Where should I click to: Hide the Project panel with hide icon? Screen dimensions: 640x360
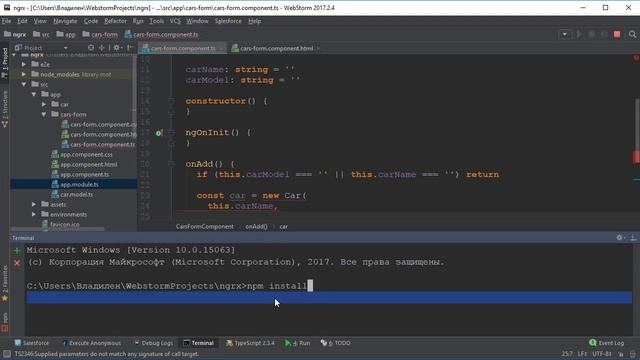click(130, 48)
